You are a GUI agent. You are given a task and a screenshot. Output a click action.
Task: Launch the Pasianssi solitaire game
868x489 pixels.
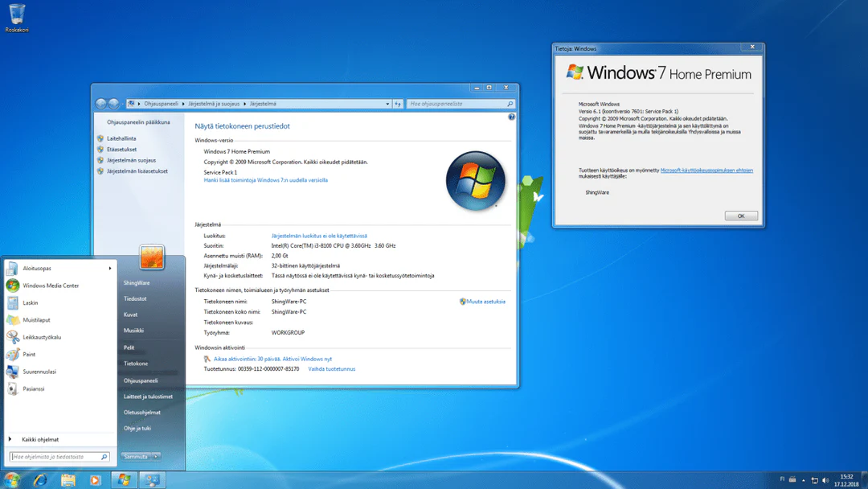pos(37,388)
